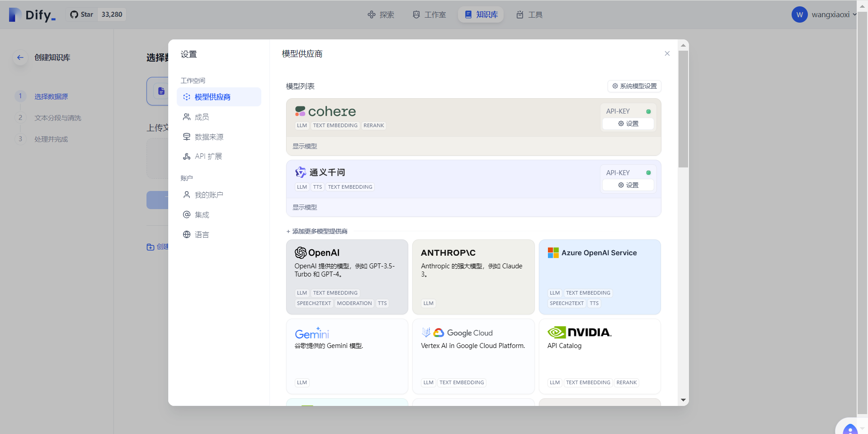Select the Gemini provider card

point(347,356)
